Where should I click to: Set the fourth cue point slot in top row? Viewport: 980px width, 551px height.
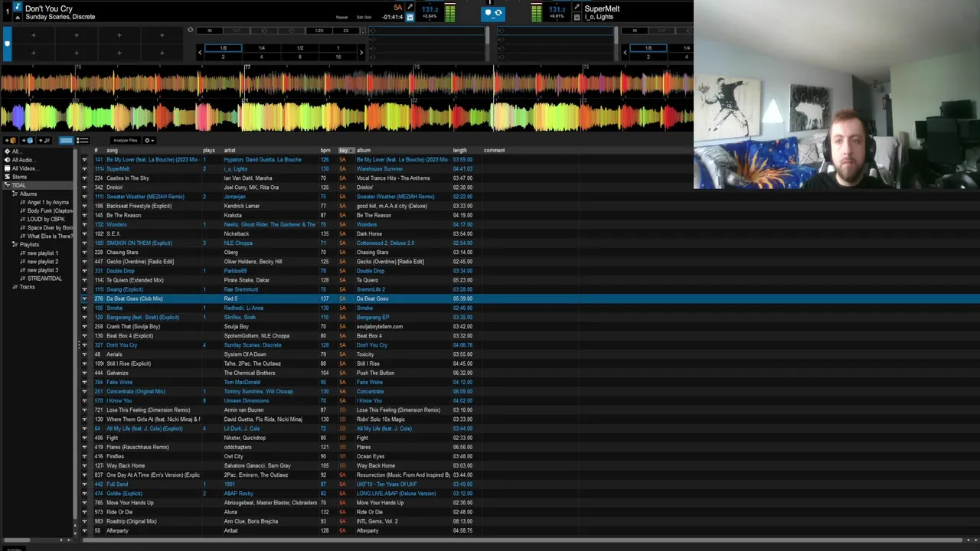coord(162,35)
